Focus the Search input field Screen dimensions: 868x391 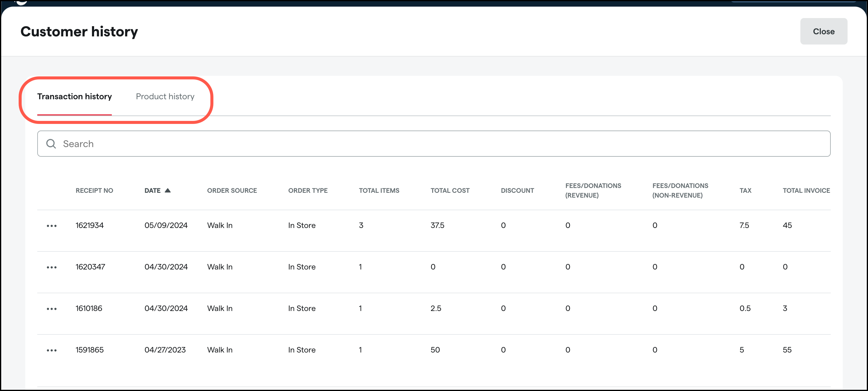point(434,143)
